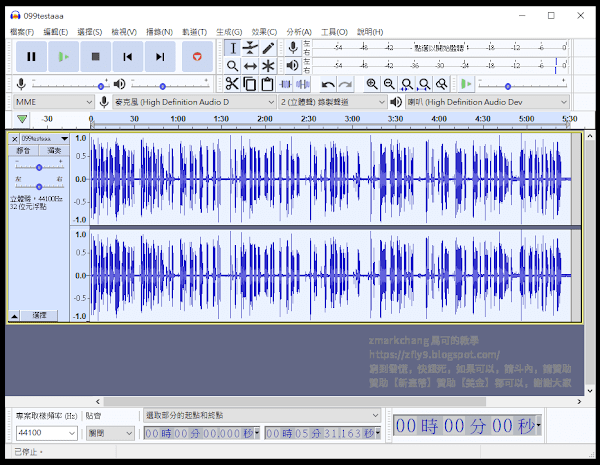Click the Pause transport button

(31, 57)
